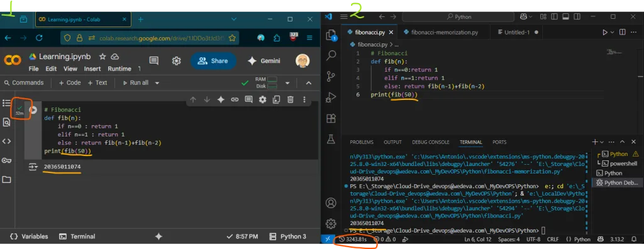Open Variables panel in Colab footer
Image resolution: width=644 pixels, height=249 pixels.
(29, 236)
